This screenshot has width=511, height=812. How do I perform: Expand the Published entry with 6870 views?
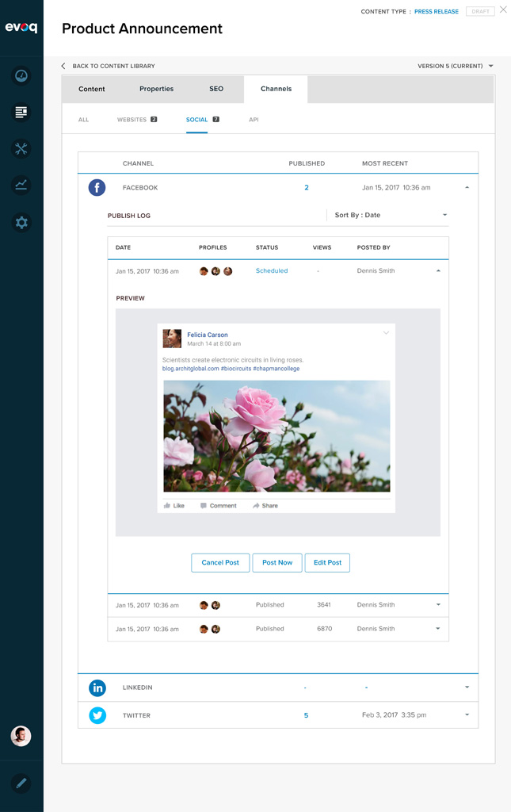pos(438,629)
